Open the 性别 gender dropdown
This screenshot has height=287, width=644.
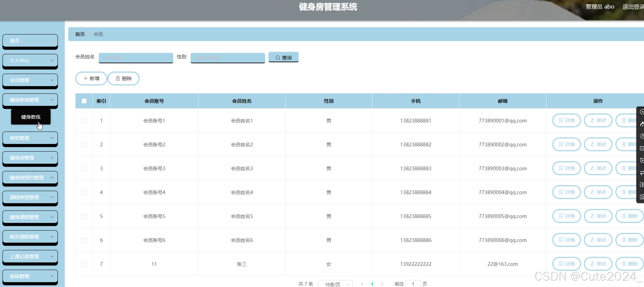click(x=228, y=57)
